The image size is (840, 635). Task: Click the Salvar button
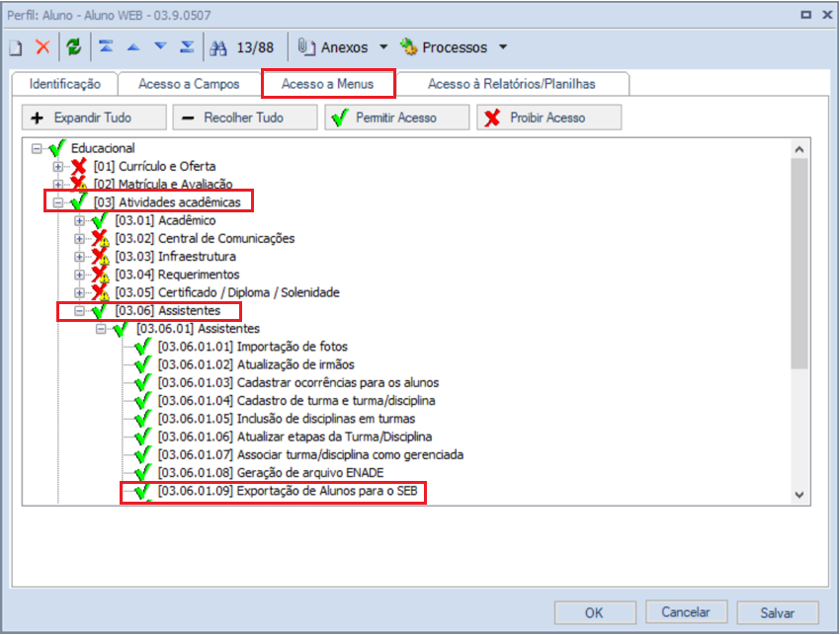778,612
